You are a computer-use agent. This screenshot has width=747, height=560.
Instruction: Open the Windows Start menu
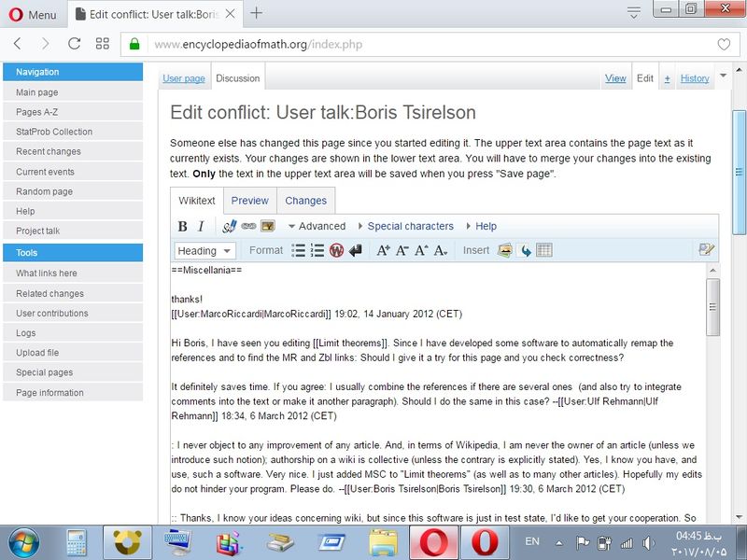(x=22, y=541)
